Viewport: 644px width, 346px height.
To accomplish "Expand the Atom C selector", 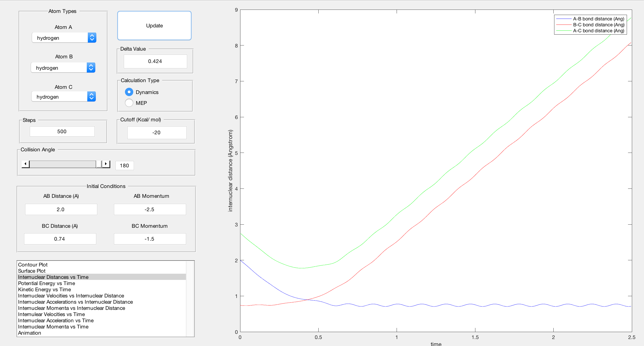I will [x=64, y=97].
